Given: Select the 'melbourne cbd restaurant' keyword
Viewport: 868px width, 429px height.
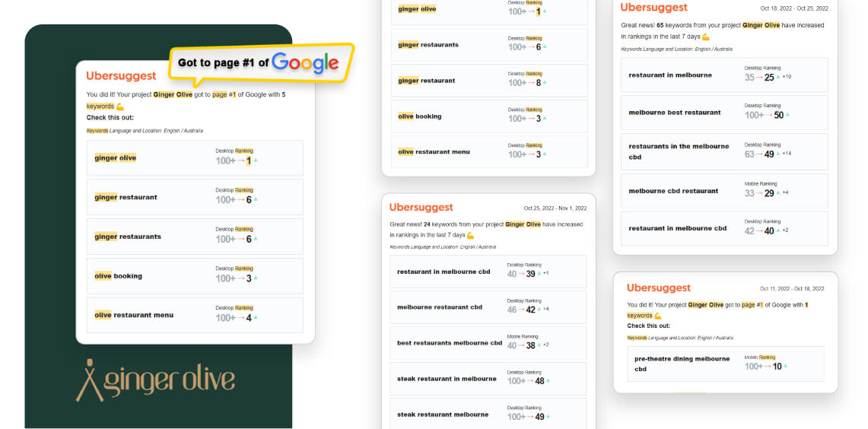Looking at the screenshot, I should 674,191.
